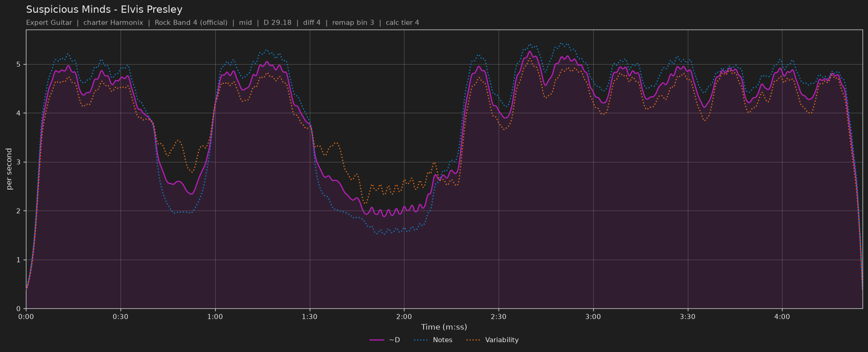Click the "diff 4" subtitle entry
Screen dimensions: 868x352
[x=312, y=23]
